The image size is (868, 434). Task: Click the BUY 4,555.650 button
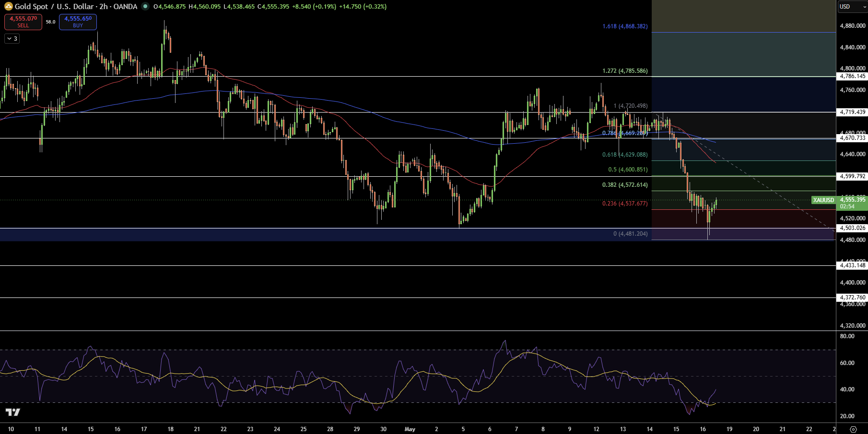pos(78,22)
